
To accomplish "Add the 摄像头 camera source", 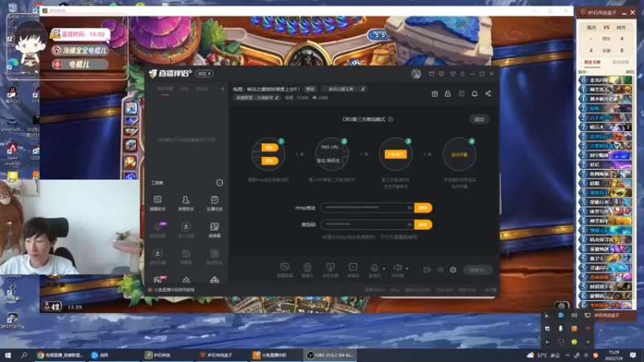I will [x=308, y=270].
